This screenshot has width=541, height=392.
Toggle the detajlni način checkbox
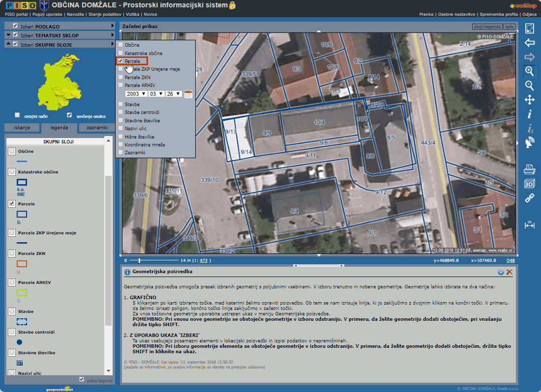click(17, 115)
